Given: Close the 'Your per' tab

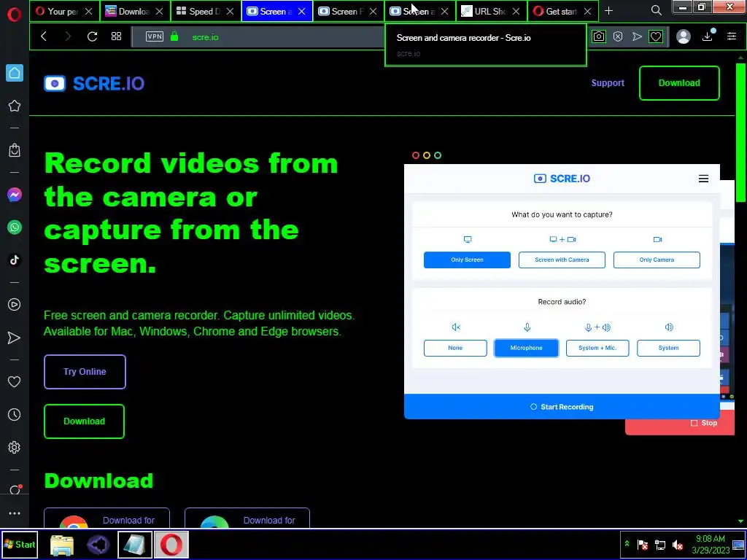Looking at the screenshot, I should (x=88, y=11).
